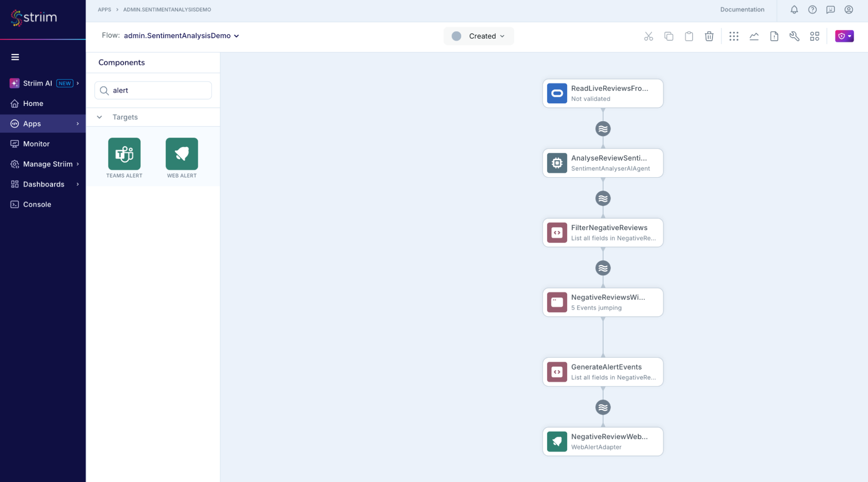Click the alert search field
Screen dimensions: 868x482
(x=153, y=90)
